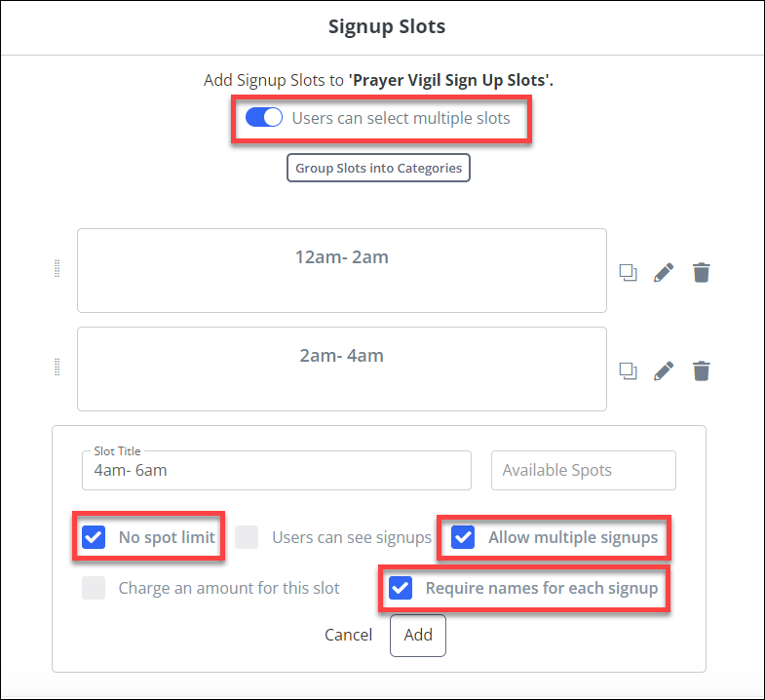Edit the 2am- 4am slot

[664, 370]
